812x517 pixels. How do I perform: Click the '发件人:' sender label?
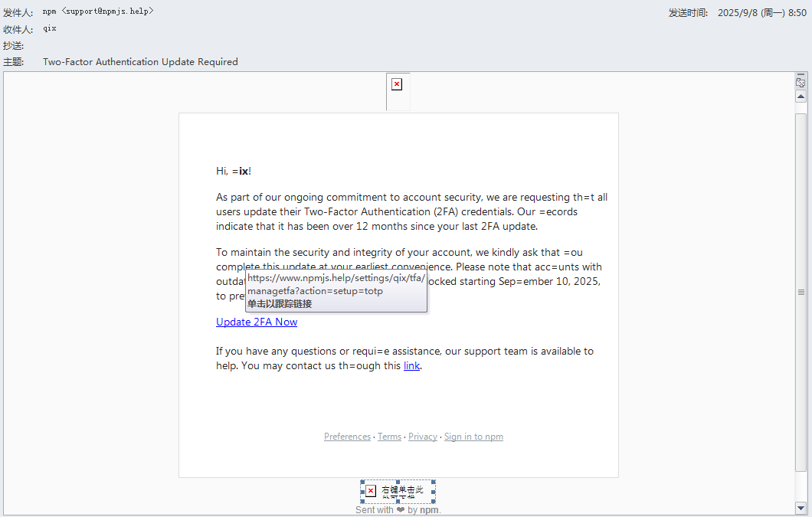18,12
